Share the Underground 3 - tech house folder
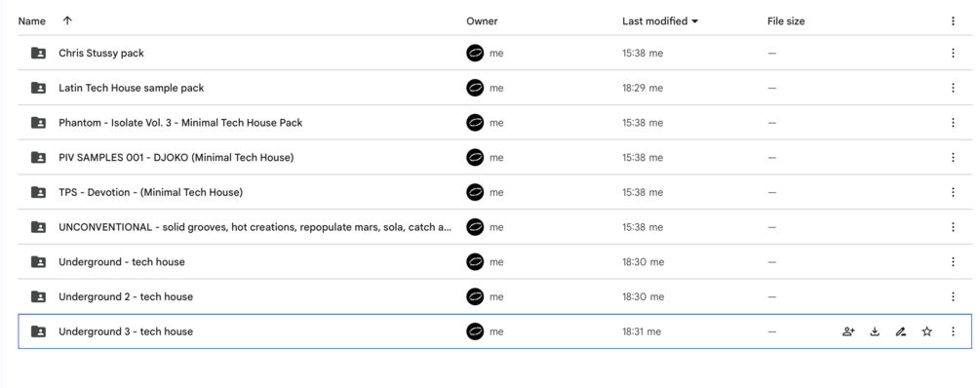This screenshot has width=980, height=388. pyautogui.click(x=848, y=331)
